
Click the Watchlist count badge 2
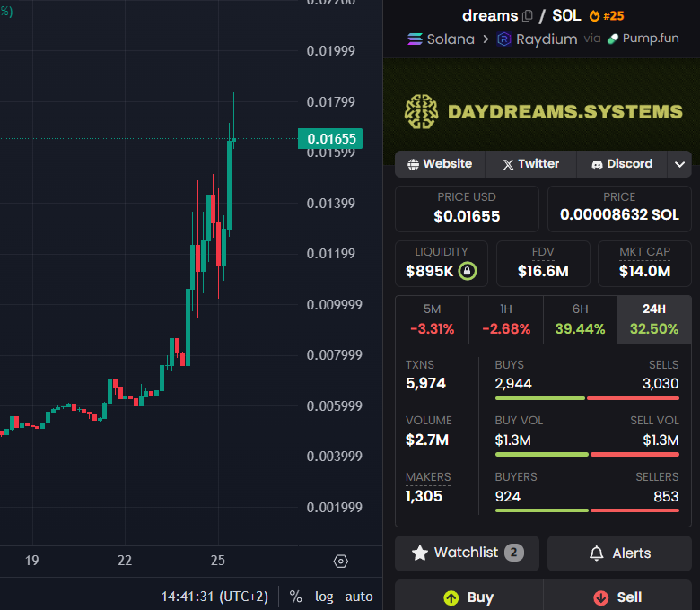pyautogui.click(x=514, y=553)
